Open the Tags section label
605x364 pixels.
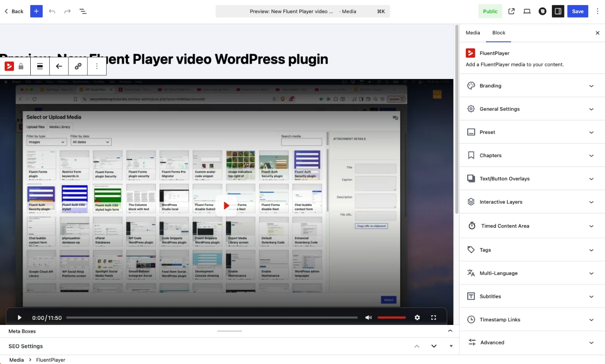click(x=485, y=250)
